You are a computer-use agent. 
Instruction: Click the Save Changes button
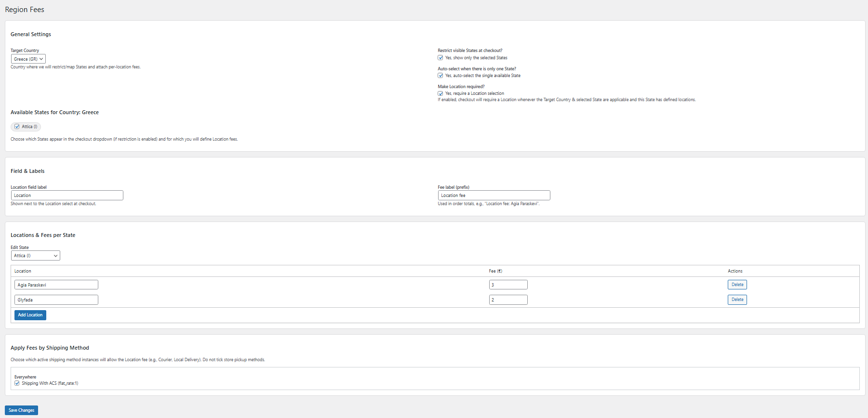(x=21, y=410)
